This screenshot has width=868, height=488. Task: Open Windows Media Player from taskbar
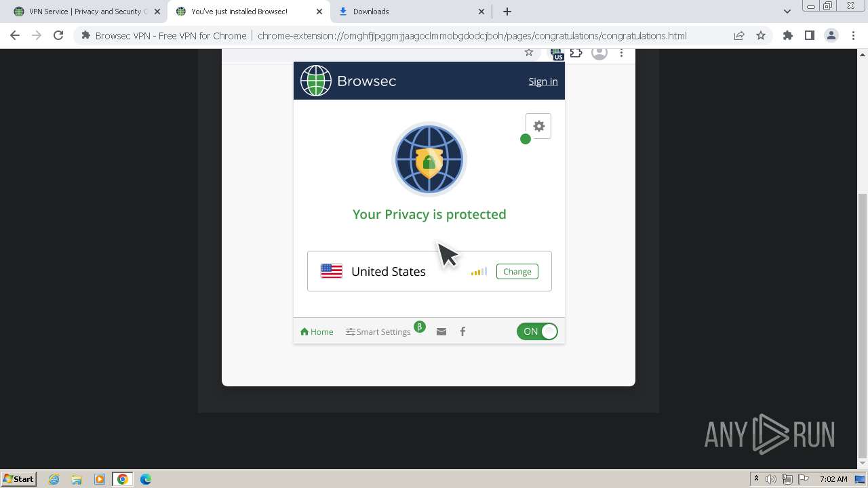point(100,479)
